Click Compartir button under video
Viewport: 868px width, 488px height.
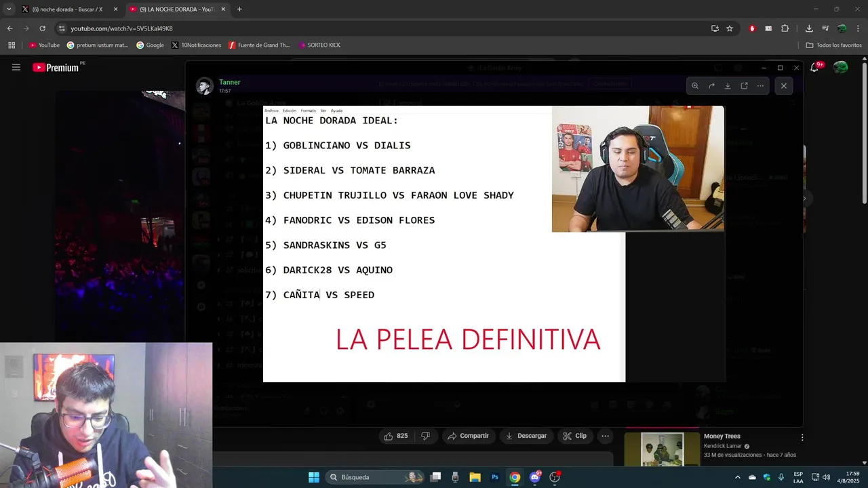pos(468,436)
